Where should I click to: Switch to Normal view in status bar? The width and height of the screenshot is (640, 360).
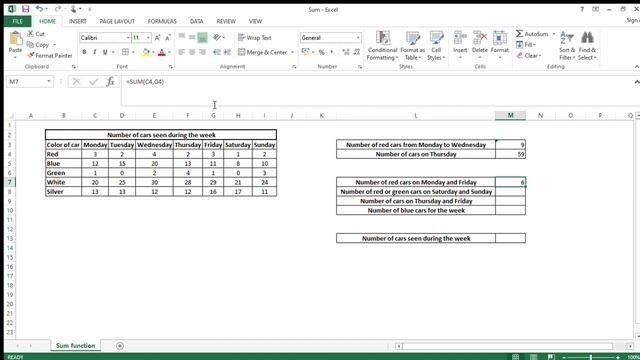click(516, 357)
